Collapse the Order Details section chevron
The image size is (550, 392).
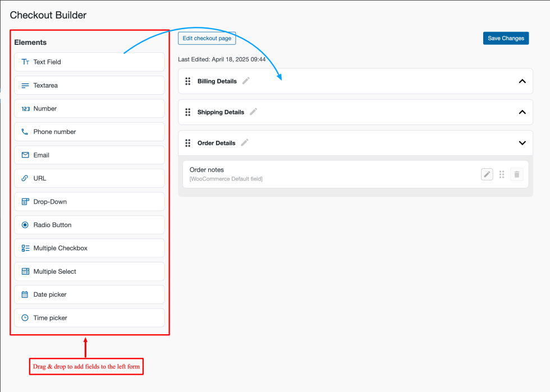pyautogui.click(x=522, y=143)
